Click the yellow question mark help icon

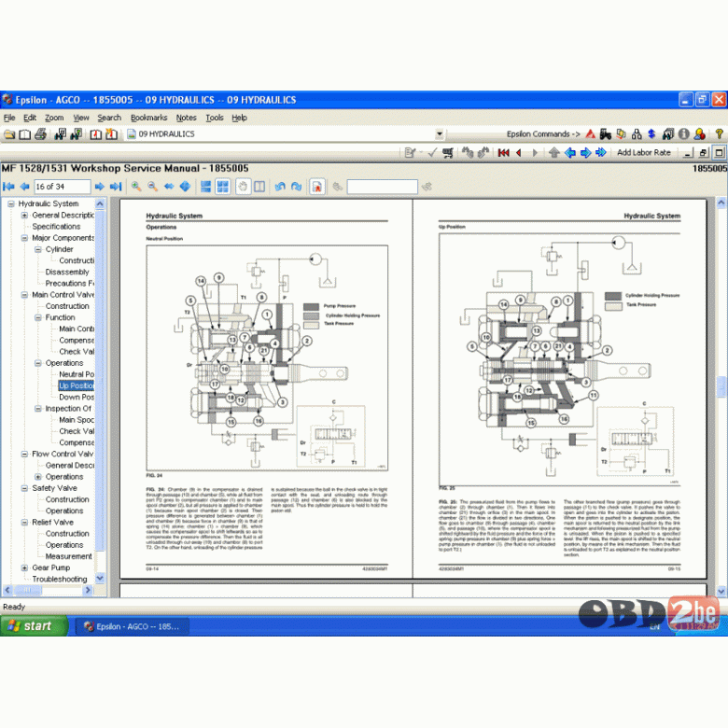click(x=719, y=134)
